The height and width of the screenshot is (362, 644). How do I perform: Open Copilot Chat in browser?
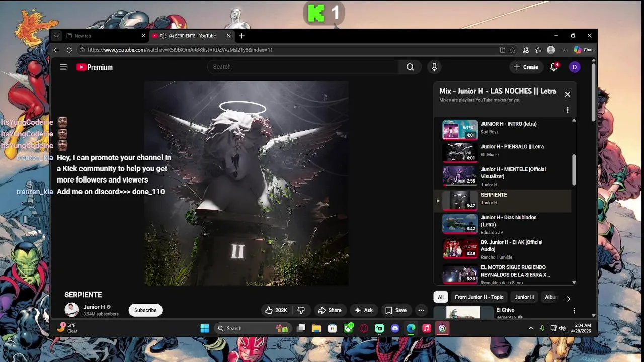[x=584, y=50]
